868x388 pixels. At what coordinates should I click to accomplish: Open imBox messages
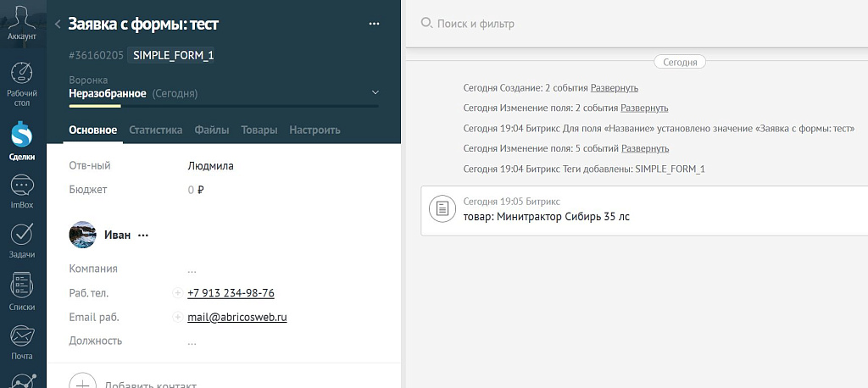pyautogui.click(x=22, y=191)
